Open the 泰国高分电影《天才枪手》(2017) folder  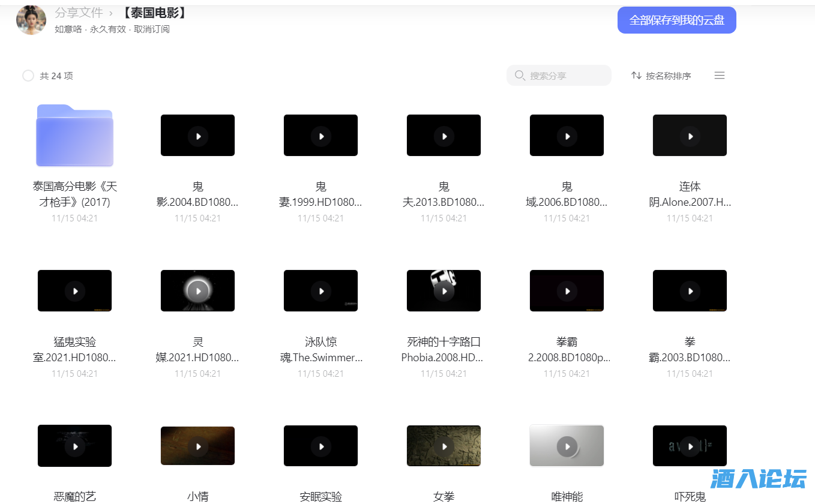click(74, 135)
